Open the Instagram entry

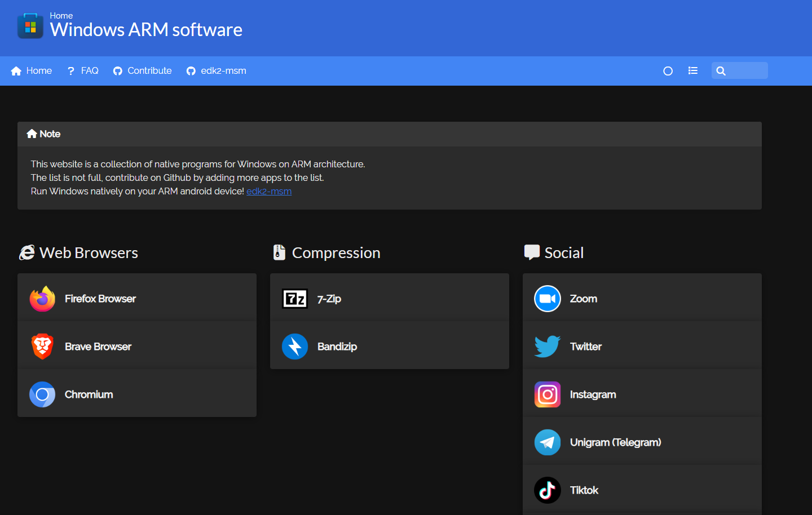pos(642,394)
